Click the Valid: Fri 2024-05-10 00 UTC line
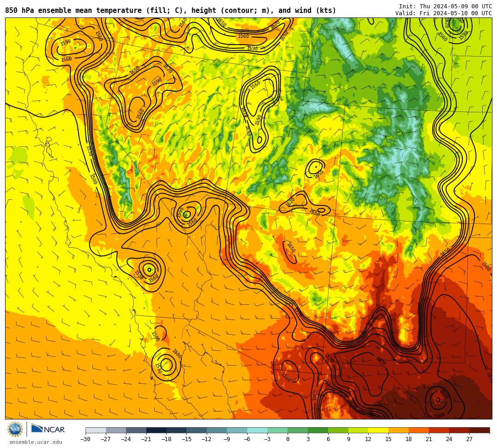This screenshot has width=497, height=448. 444,13
